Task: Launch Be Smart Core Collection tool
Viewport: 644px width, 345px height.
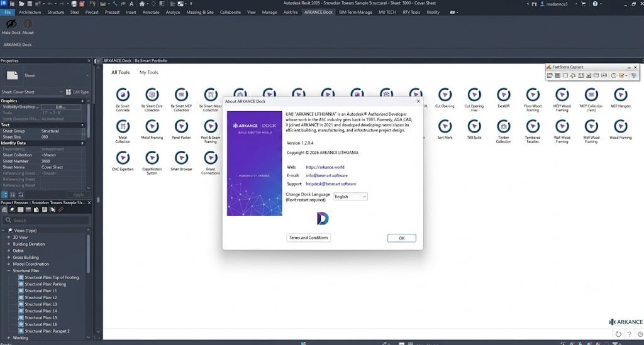Action: click(152, 95)
